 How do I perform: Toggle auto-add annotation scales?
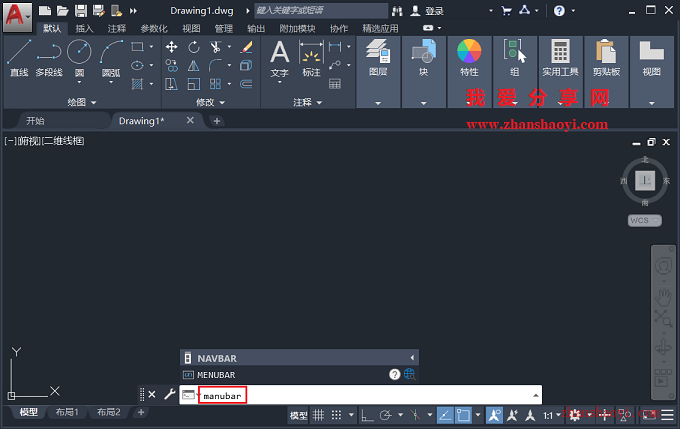point(513,415)
